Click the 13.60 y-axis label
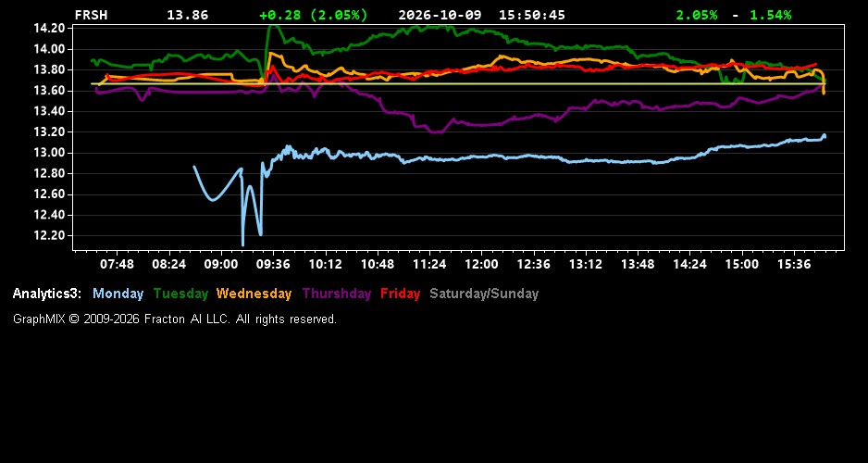 [50, 91]
